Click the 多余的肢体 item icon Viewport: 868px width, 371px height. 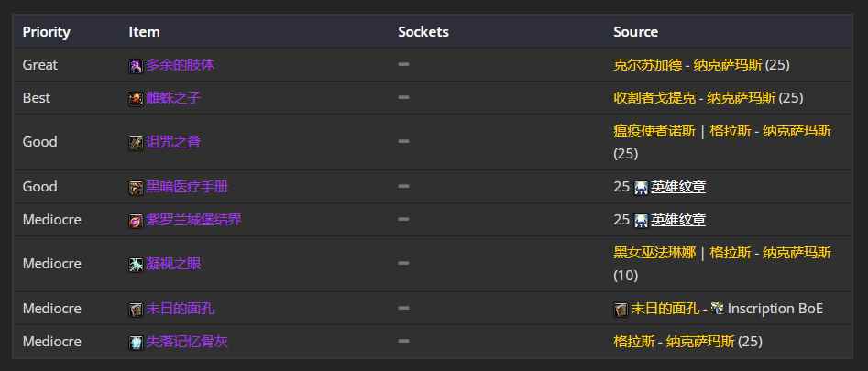coord(136,66)
